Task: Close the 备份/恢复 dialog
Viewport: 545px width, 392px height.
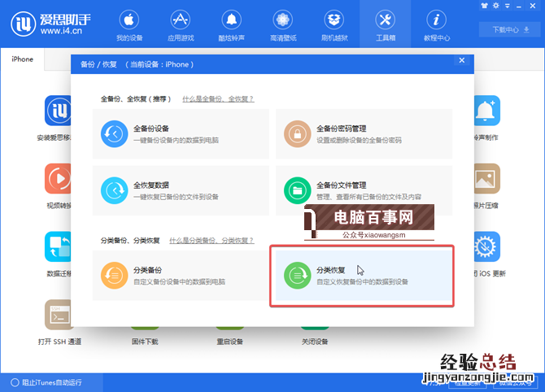Action: tap(461, 60)
